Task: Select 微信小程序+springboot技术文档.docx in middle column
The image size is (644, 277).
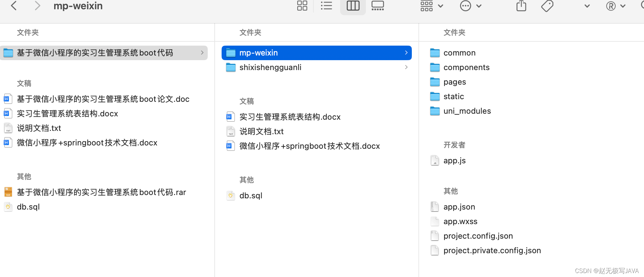Action: click(309, 146)
